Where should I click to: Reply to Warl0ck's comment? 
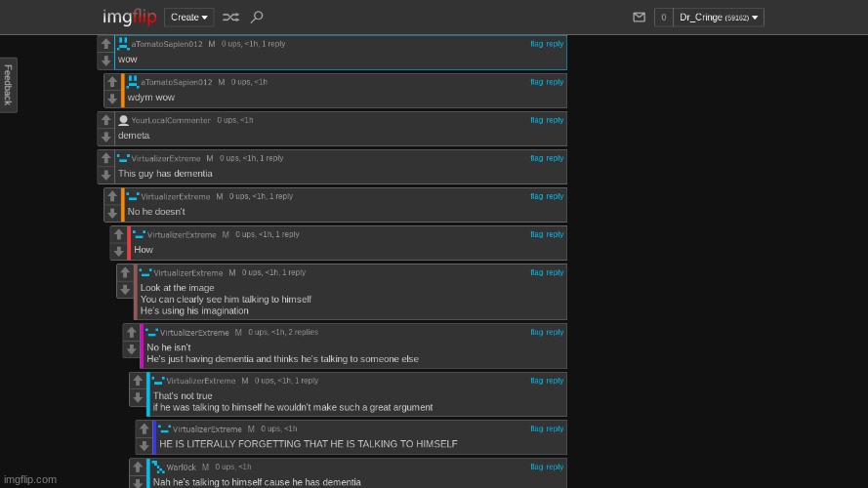coord(555,467)
